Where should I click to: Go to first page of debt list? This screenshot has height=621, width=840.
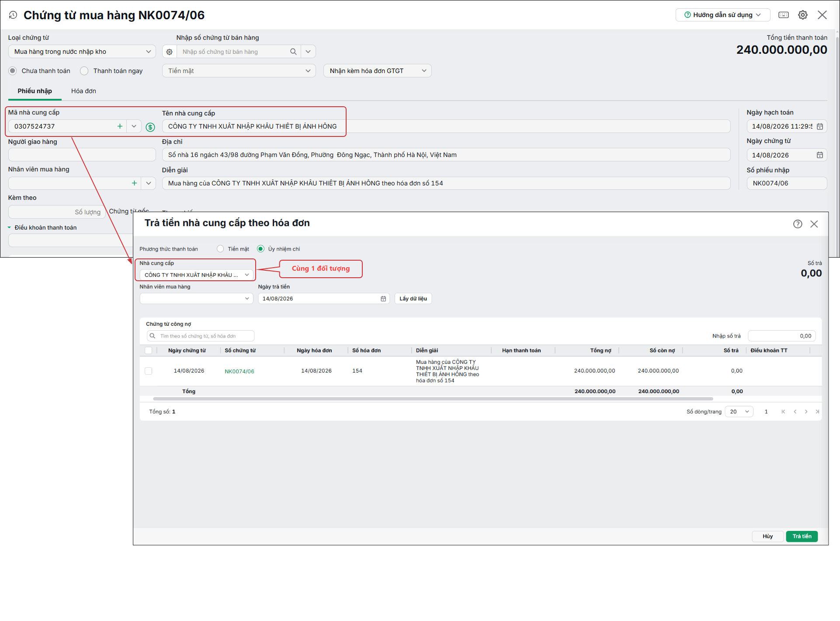click(783, 412)
